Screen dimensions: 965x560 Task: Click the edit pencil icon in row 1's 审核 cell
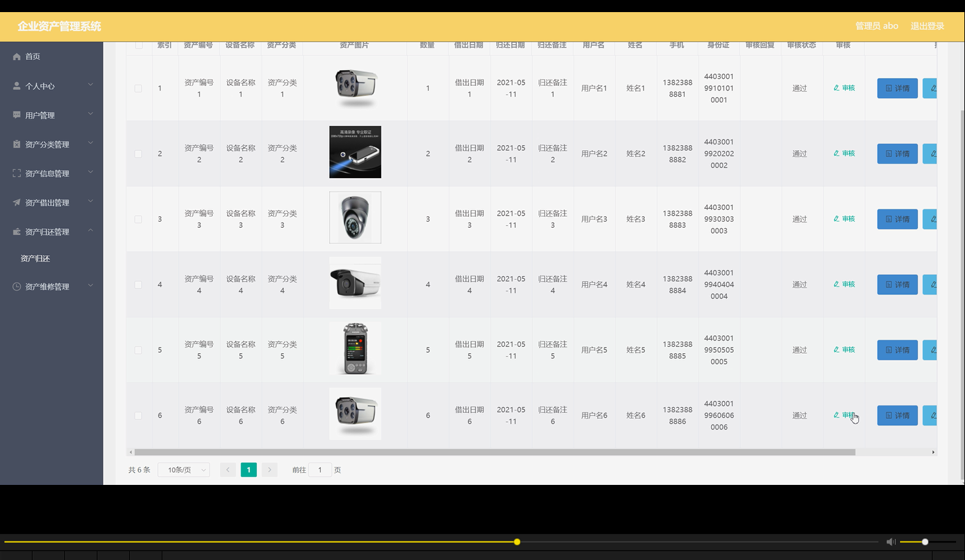point(836,88)
